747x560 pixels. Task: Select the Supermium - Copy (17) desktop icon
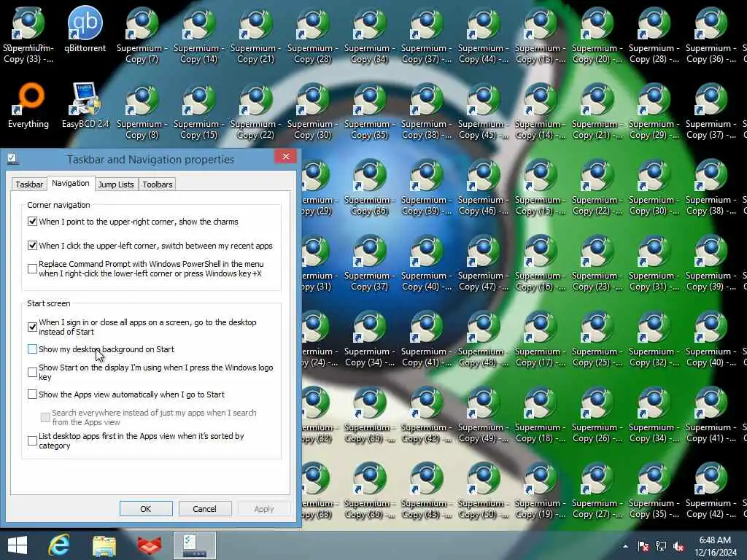click(x=541, y=338)
